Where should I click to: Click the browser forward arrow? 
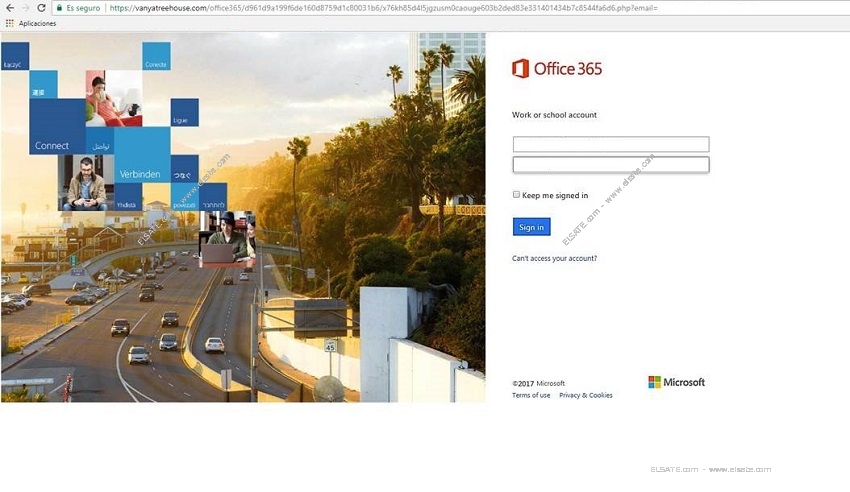(25, 8)
